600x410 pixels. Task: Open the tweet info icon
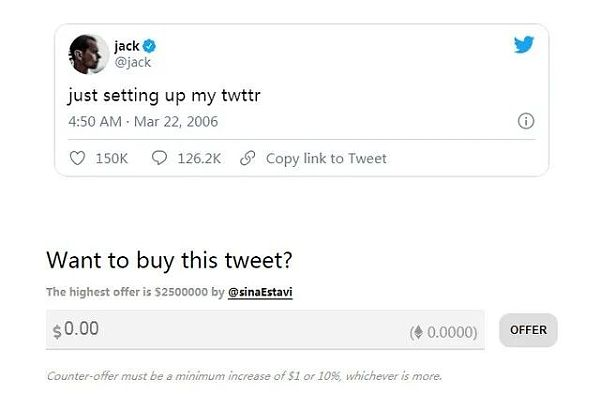click(525, 122)
